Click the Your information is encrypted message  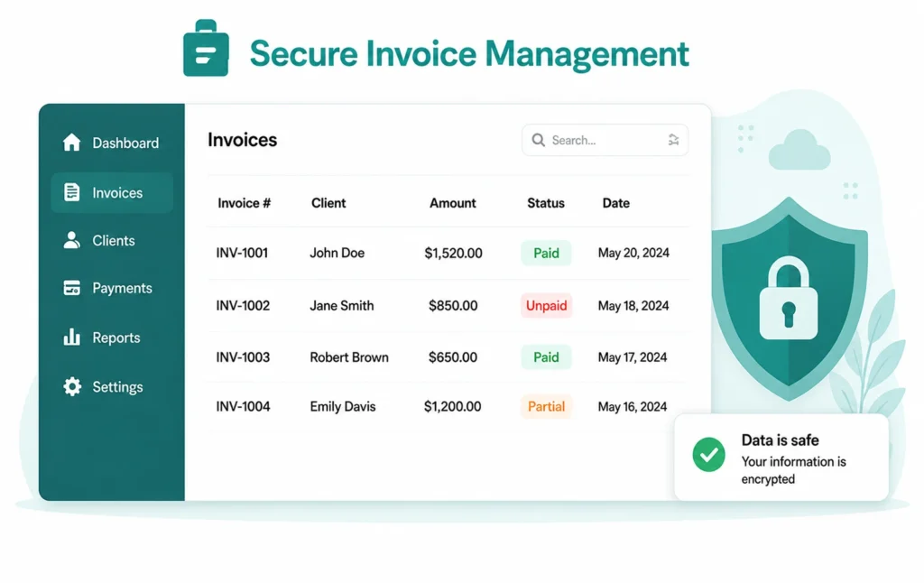pos(793,470)
